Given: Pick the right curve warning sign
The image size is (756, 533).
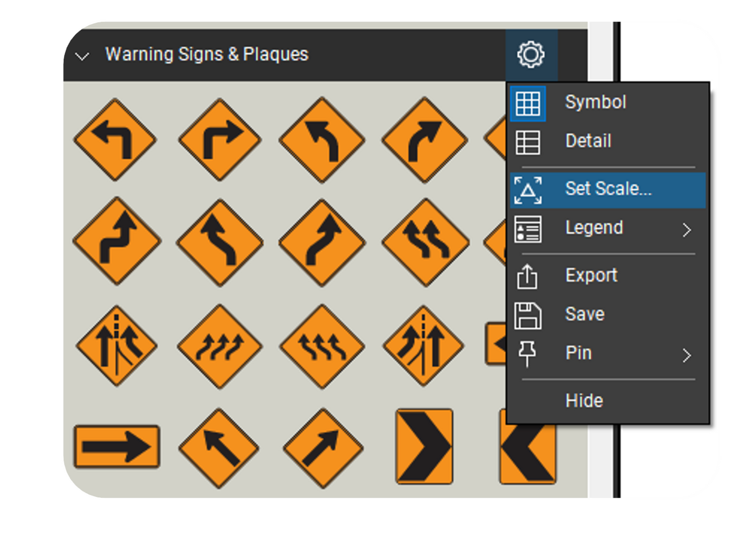Looking at the screenshot, I should pos(425,140).
